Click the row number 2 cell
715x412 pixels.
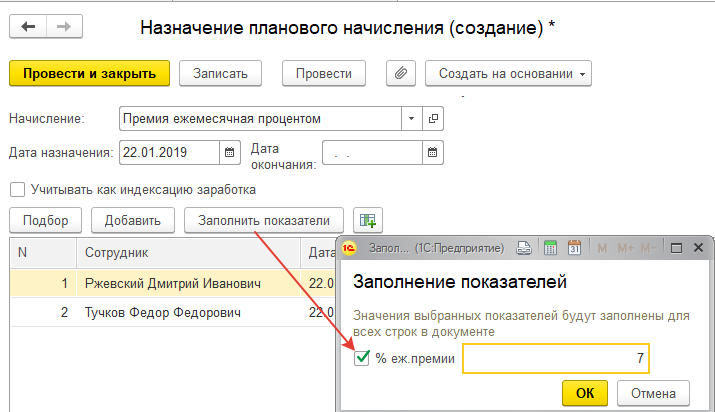tap(43, 313)
